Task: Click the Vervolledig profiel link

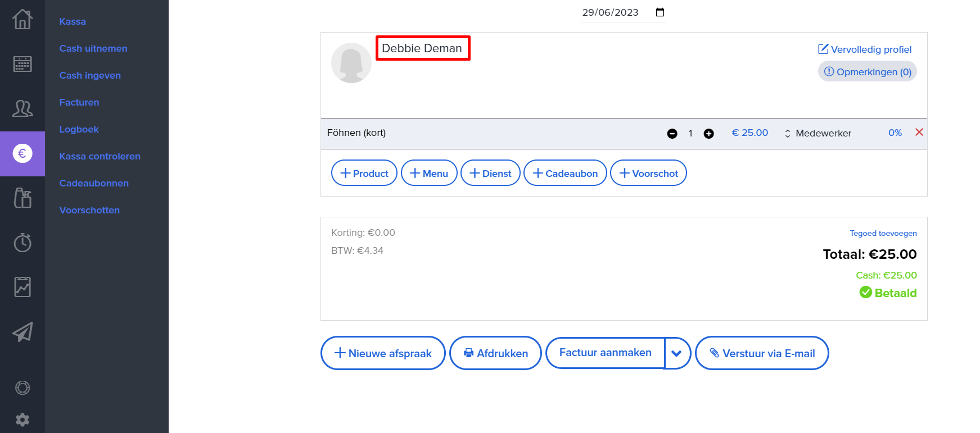Action: [865, 49]
